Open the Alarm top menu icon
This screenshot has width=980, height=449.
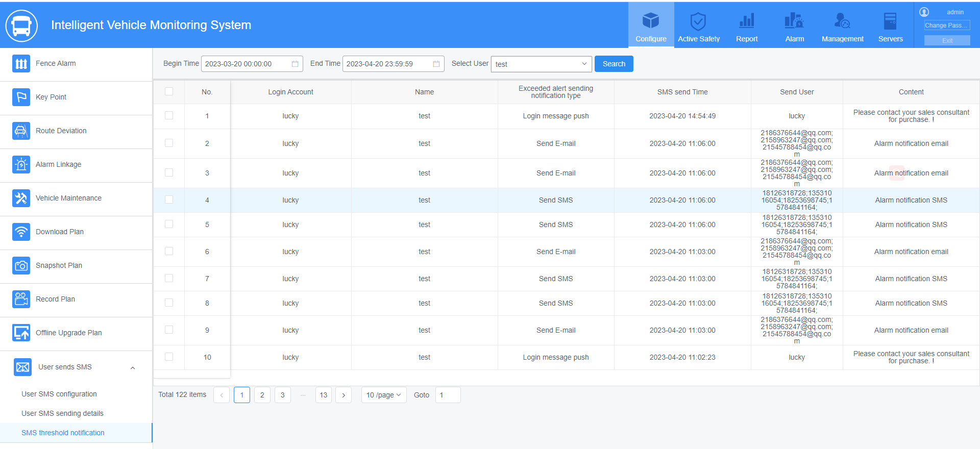tap(794, 21)
